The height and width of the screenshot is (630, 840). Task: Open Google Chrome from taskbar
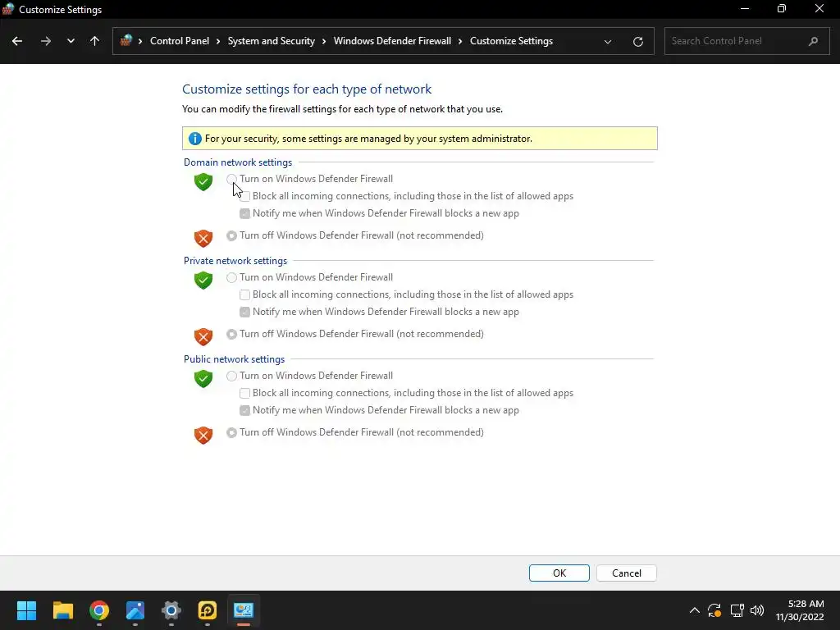point(99,610)
